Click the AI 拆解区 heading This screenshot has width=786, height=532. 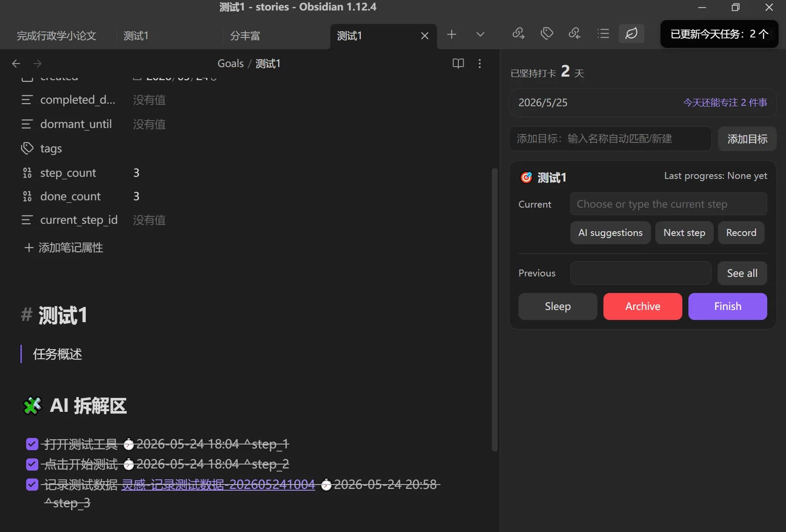point(88,406)
